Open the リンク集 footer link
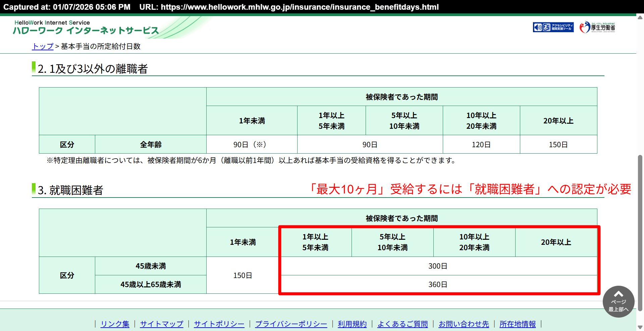Screen dimensions: 644x331 point(115,324)
